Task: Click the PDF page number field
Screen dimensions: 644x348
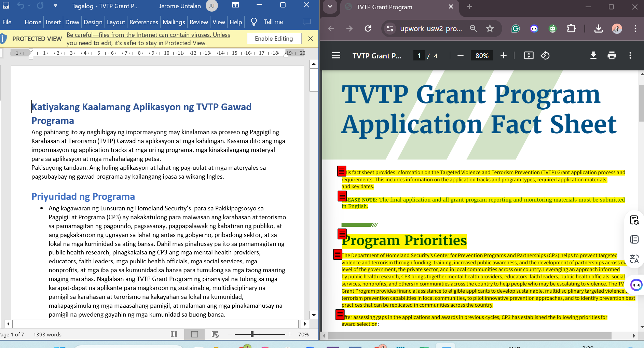Action: point(419,56)
